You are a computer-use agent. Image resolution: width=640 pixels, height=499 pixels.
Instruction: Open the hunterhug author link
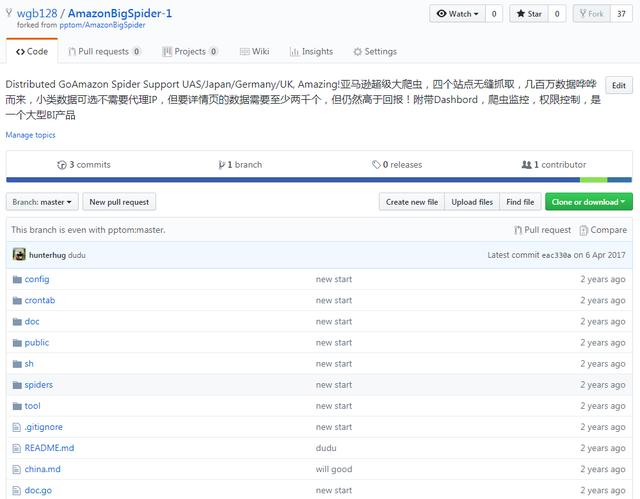(x=47, y=255)
